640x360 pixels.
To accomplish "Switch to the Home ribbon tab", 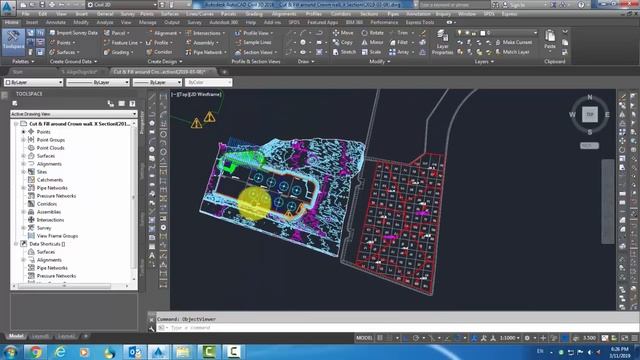I will coord(11,22).
